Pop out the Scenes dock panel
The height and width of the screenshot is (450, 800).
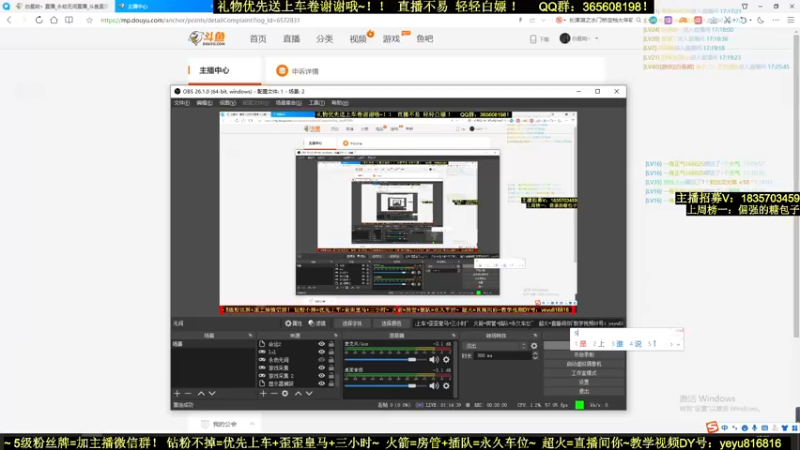point(250,336)
